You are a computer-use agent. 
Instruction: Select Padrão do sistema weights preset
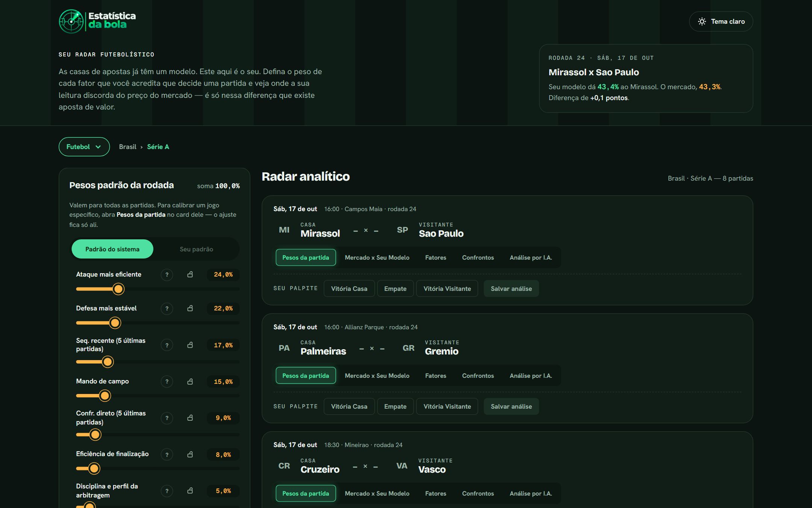(x=112, y=249)
